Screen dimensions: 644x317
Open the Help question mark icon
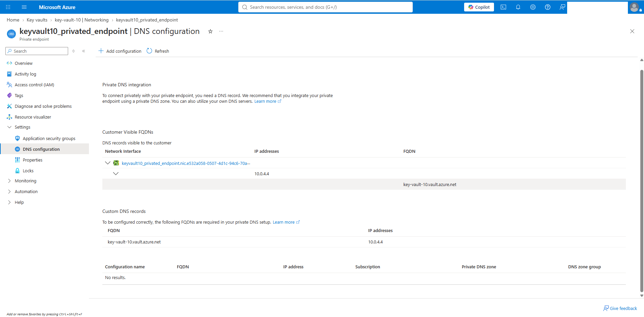548,7
